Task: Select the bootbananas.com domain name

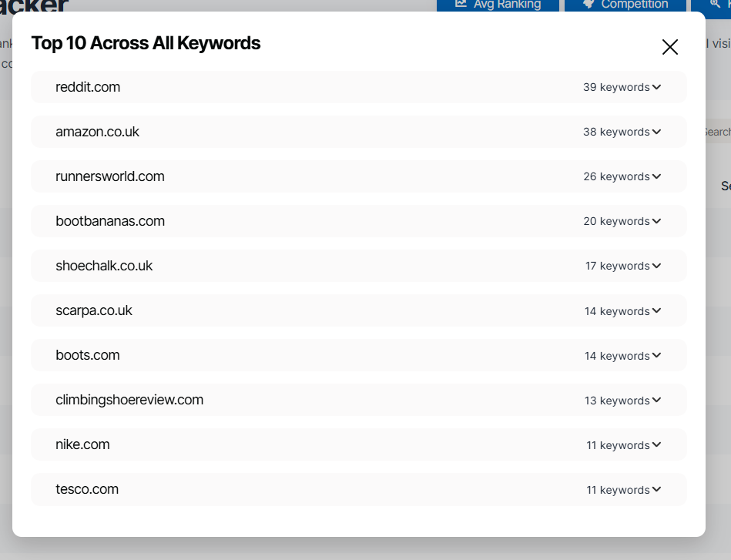Action: point(110,222)
